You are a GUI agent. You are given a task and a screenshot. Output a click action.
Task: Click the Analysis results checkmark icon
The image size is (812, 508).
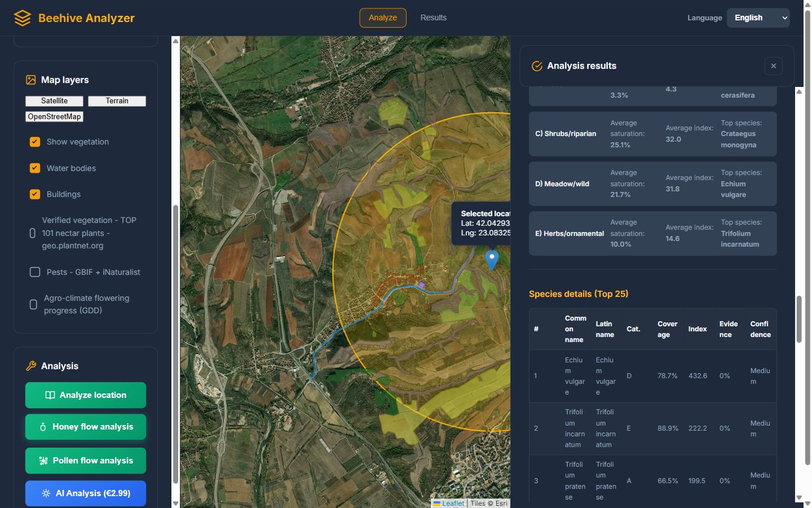(537, 66)
